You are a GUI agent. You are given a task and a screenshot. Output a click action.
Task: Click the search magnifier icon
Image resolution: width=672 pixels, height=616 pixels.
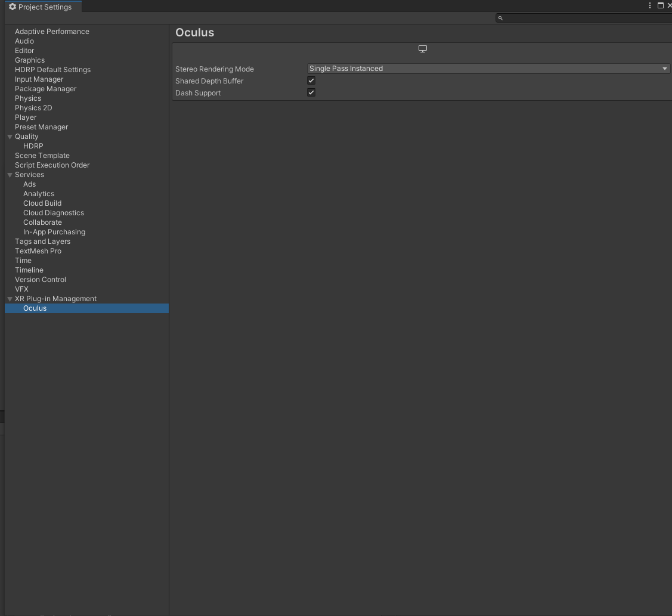click(x=500, y=18)
